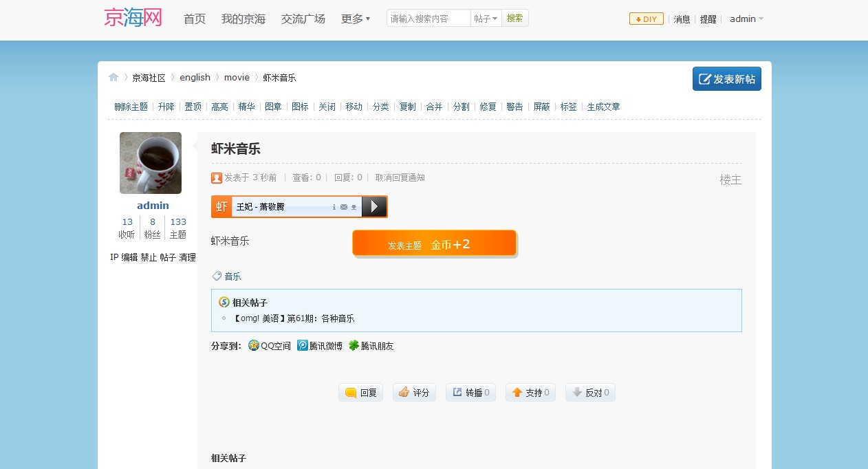Click 标签 tag action
The image size is (868, 469).
click(569, 107)
